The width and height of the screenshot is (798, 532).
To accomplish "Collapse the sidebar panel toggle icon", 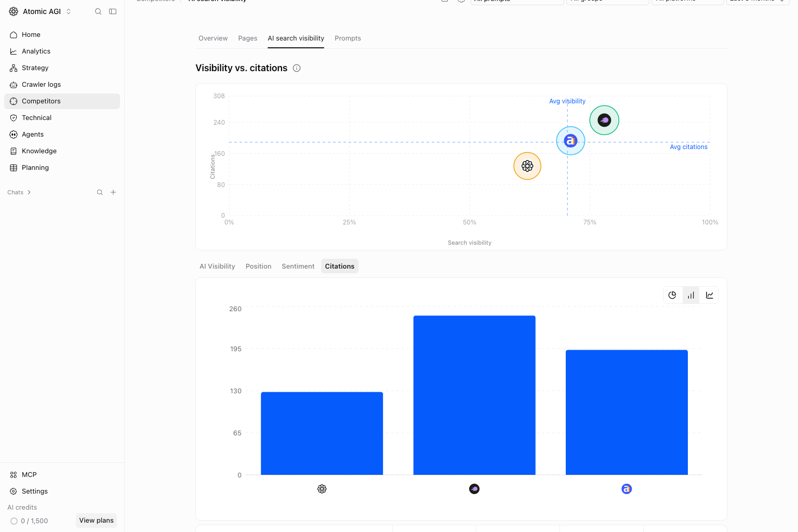I will pos(113,11).
